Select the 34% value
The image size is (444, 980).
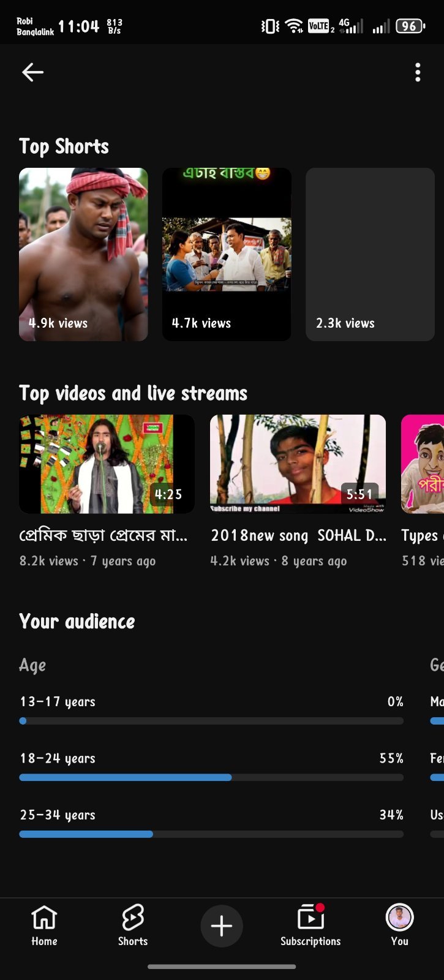(391, 815)
